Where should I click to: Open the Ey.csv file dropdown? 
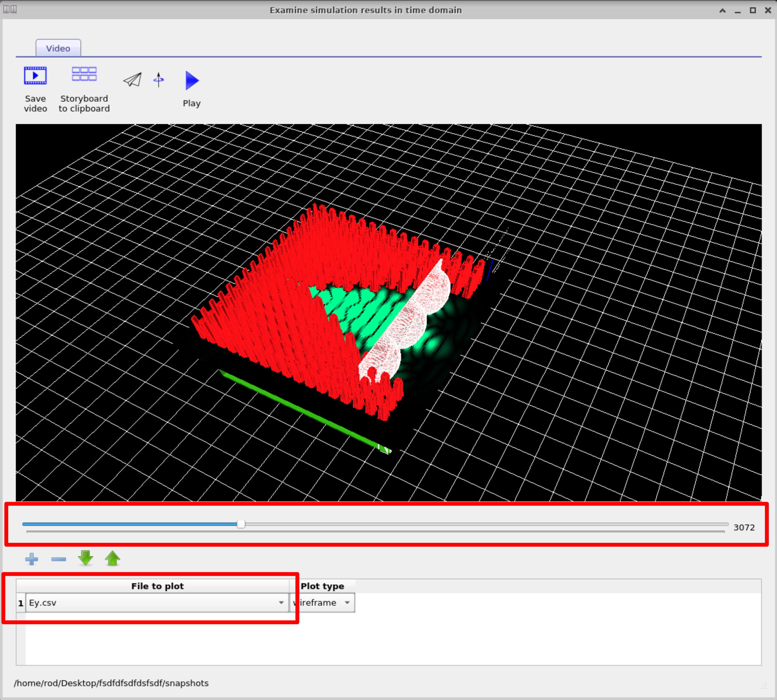pos(281,603)
